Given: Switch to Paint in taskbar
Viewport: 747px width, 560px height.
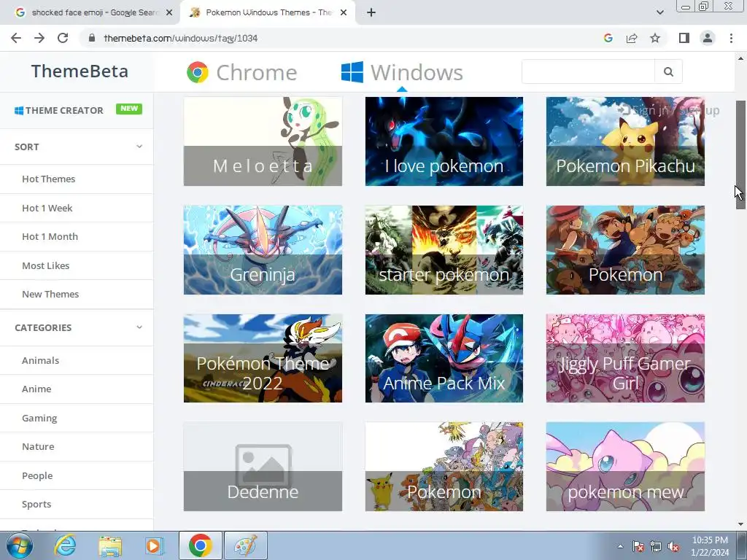Looking at the screenshot, I should click(x=245, y=545).
